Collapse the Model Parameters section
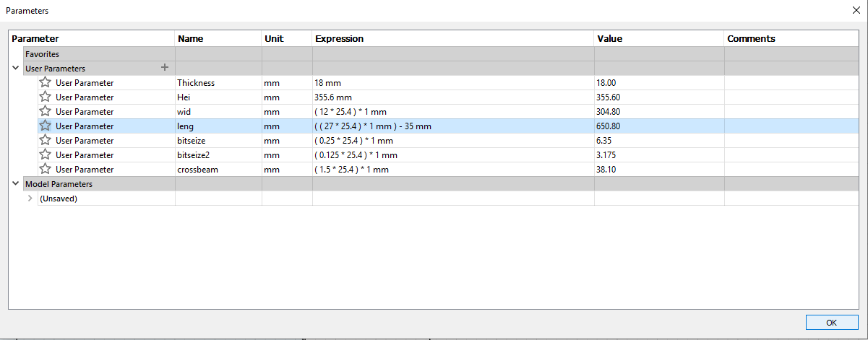The height and width of the screenshot is (340, 868). point(16,184)
